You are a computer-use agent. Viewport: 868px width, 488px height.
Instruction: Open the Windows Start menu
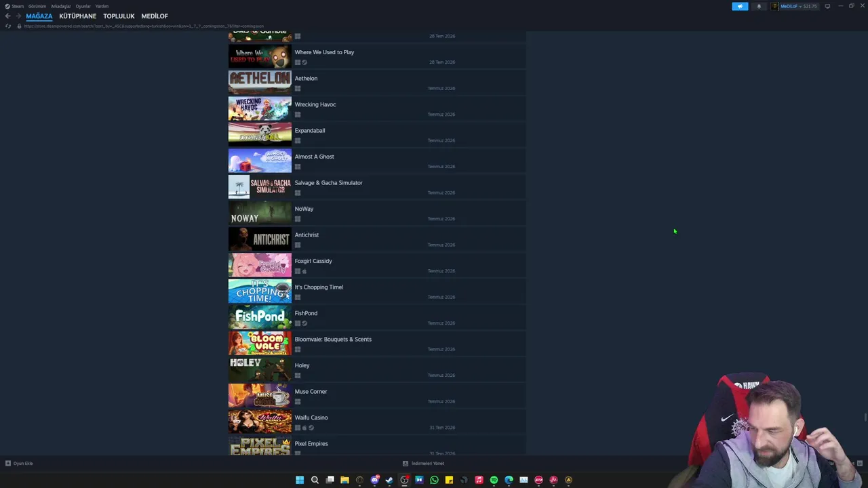click(x=300, y=480)
